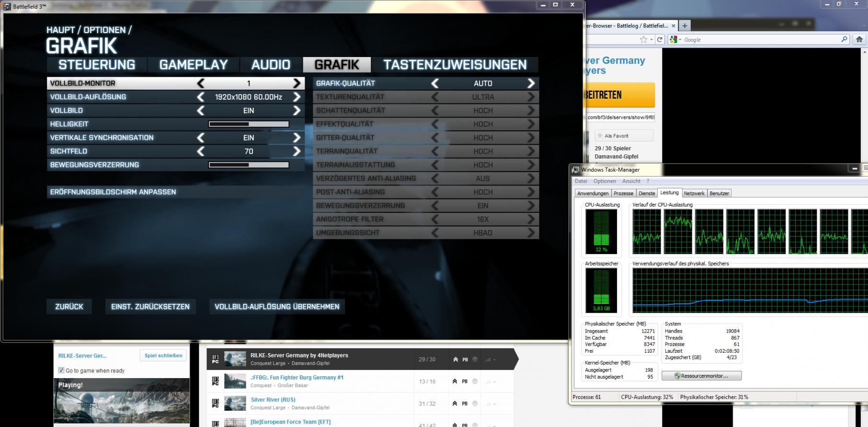The width and height of the screenshot is (868, 427).
Task: Change Grafik-Qualität AUTO with left arrow
Action: point(434,83)
